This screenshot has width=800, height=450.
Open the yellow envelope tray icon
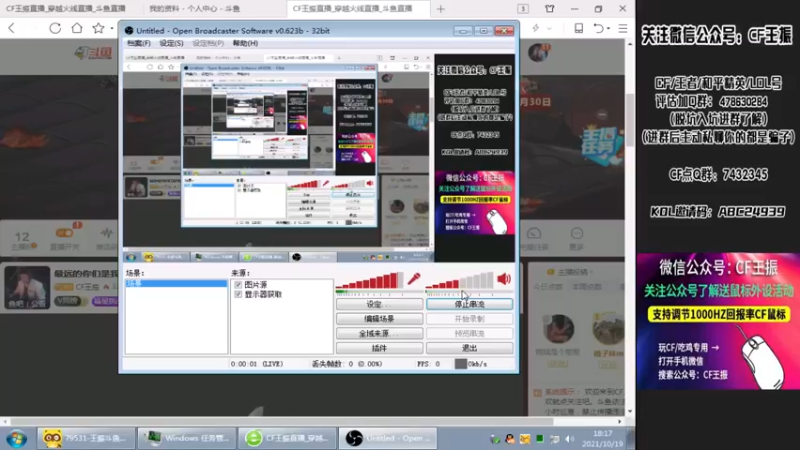click(x=525, y=438)
